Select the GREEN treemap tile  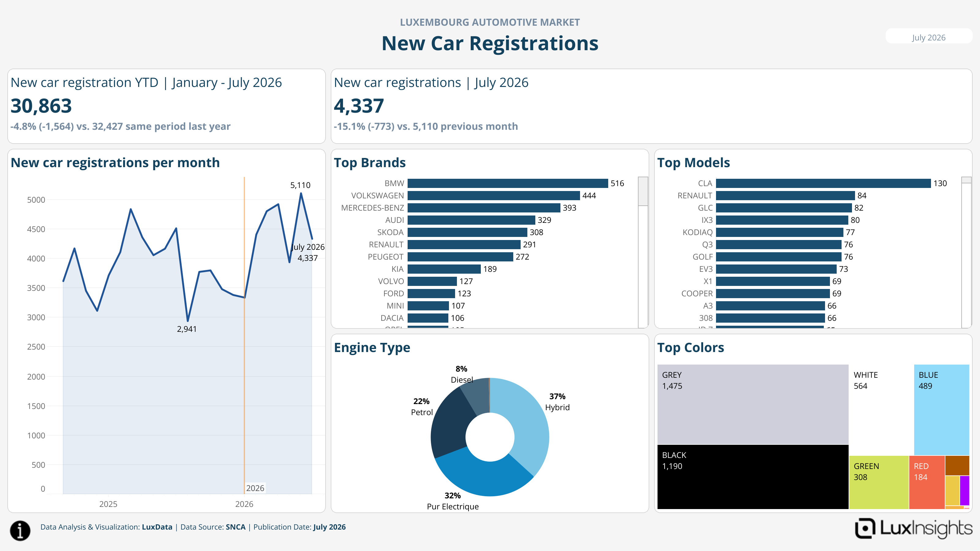pos(879,482)
